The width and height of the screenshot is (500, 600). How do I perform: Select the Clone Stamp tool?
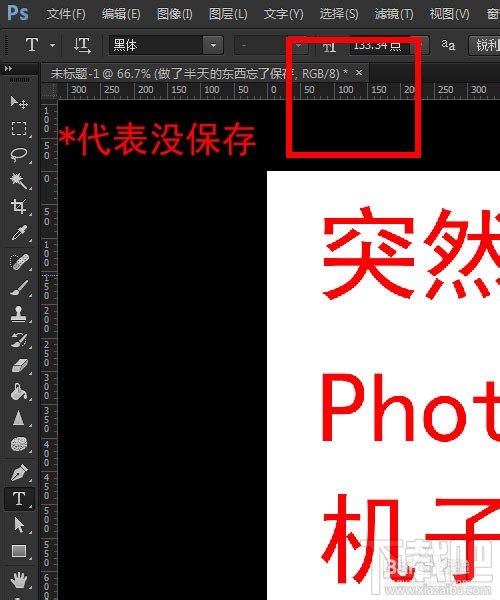coord(19,314)
